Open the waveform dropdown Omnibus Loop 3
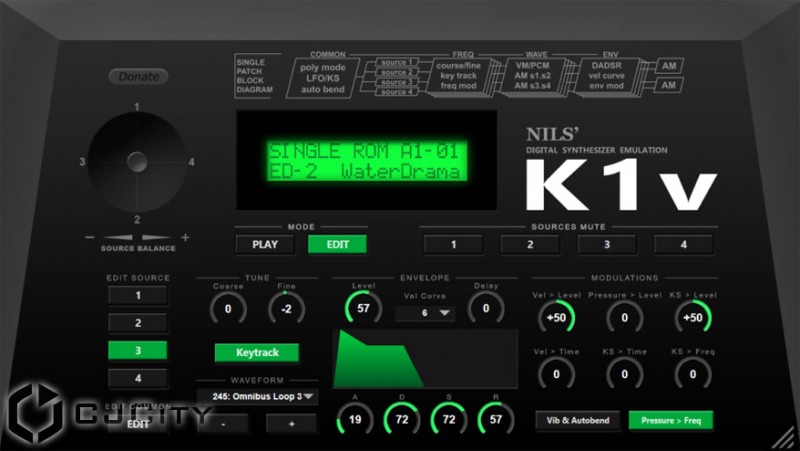This screenshot has width=800, height=451. pyautogui.click(x=257, y=396)
